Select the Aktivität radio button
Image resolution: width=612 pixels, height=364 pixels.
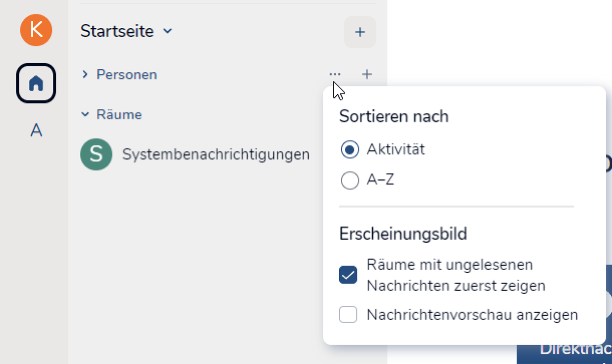point(350,150)
